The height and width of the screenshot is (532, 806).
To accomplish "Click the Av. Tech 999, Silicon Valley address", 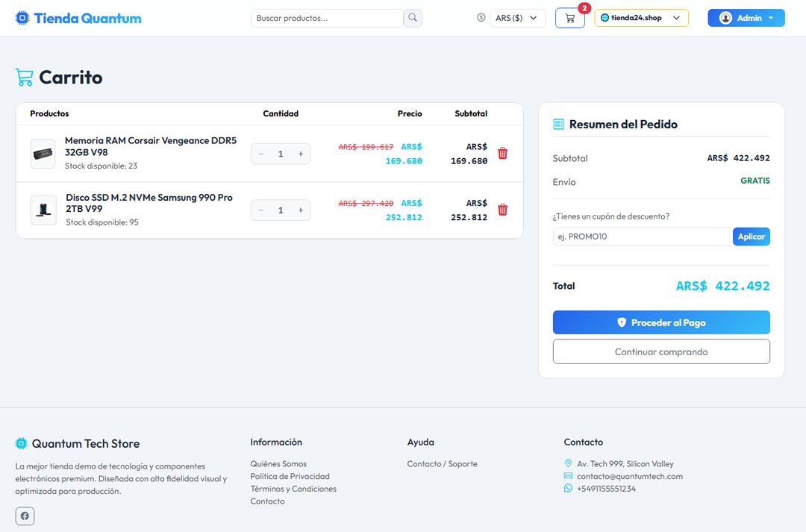I will (625, 463).
